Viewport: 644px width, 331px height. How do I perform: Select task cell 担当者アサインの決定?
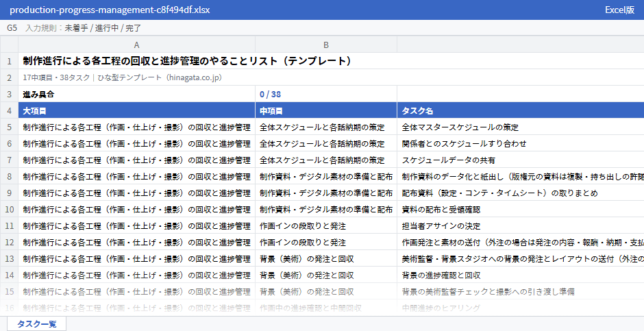521,226
